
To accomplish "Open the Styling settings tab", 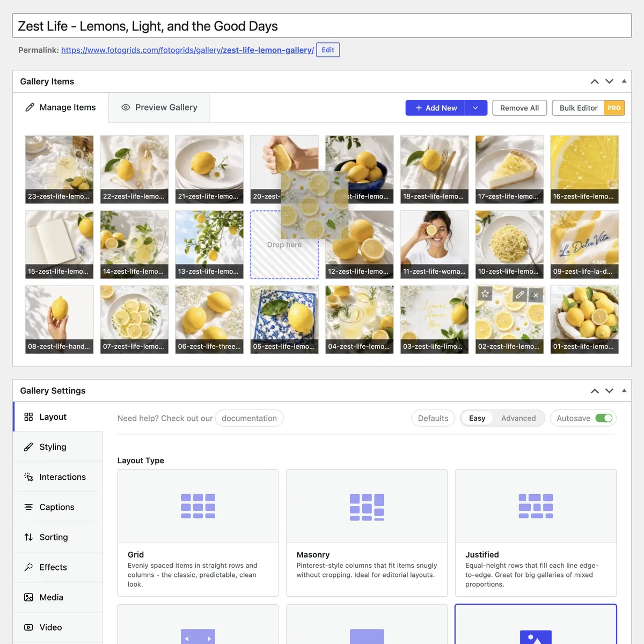I will tap(57, 447).
